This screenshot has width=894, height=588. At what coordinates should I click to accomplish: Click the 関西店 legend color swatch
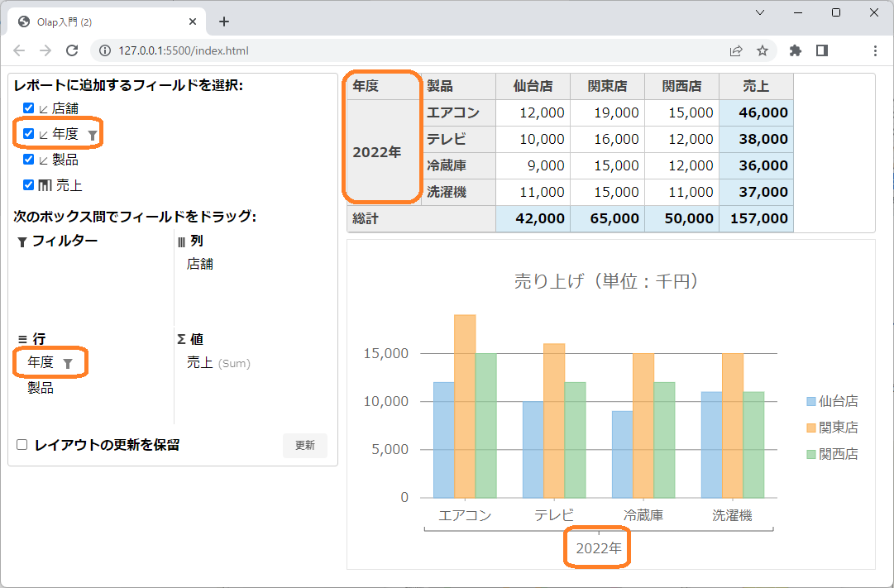[811, 455]
